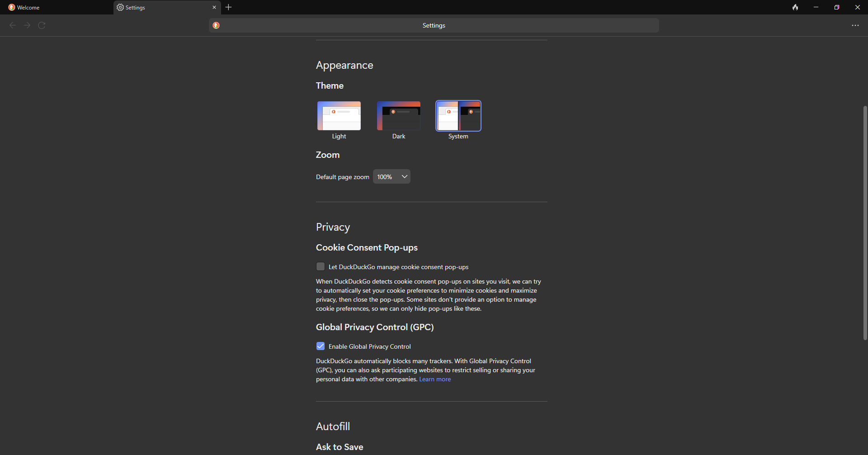Click the Appearance section heading
This screenshot has height=455, width=868.
click(x=344, y=65)
